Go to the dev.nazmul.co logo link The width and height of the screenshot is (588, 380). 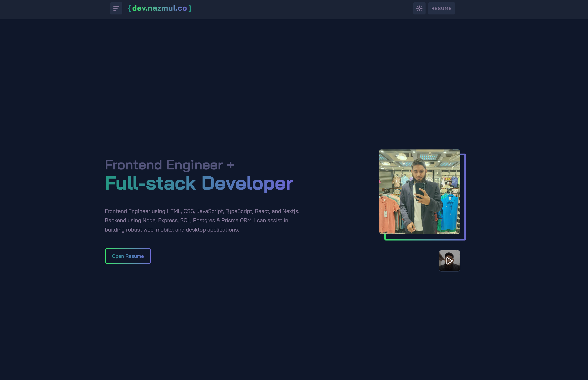tap(160, 8)
